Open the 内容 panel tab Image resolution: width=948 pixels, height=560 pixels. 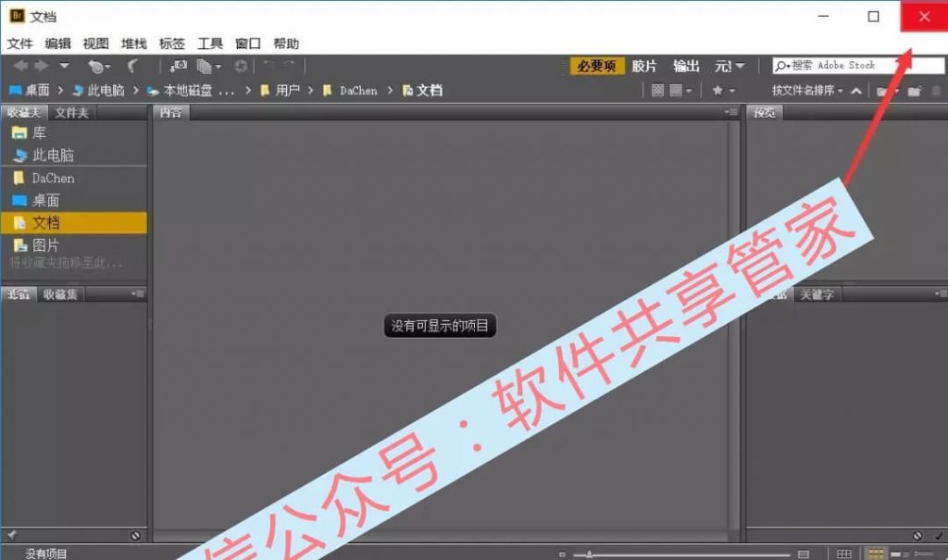click(171, 112)
